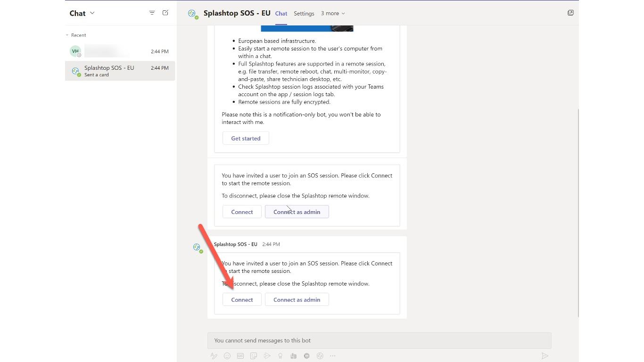
Task: Open the Format text tool
Action: coord(214,356)
